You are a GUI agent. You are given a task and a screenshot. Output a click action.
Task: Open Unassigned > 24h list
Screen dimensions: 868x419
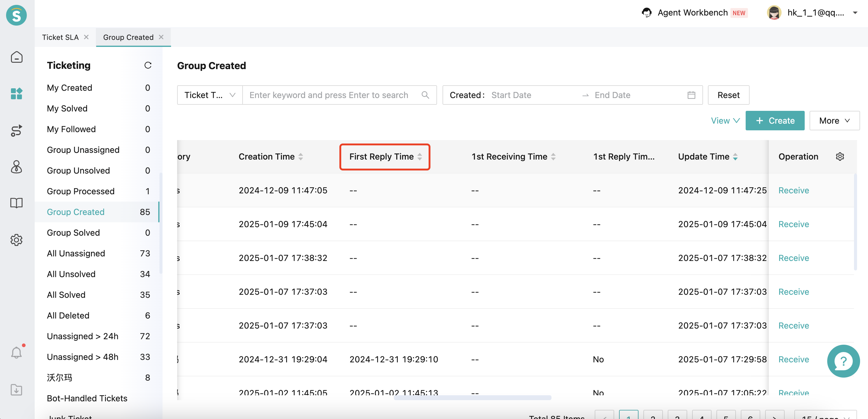(x=98, y=336)
